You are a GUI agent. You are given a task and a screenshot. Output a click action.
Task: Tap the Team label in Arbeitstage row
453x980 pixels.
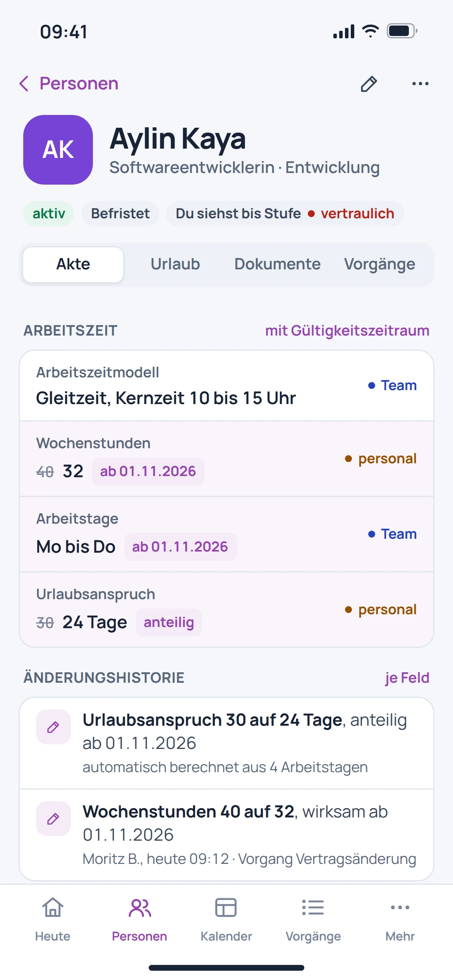(393, 534)
